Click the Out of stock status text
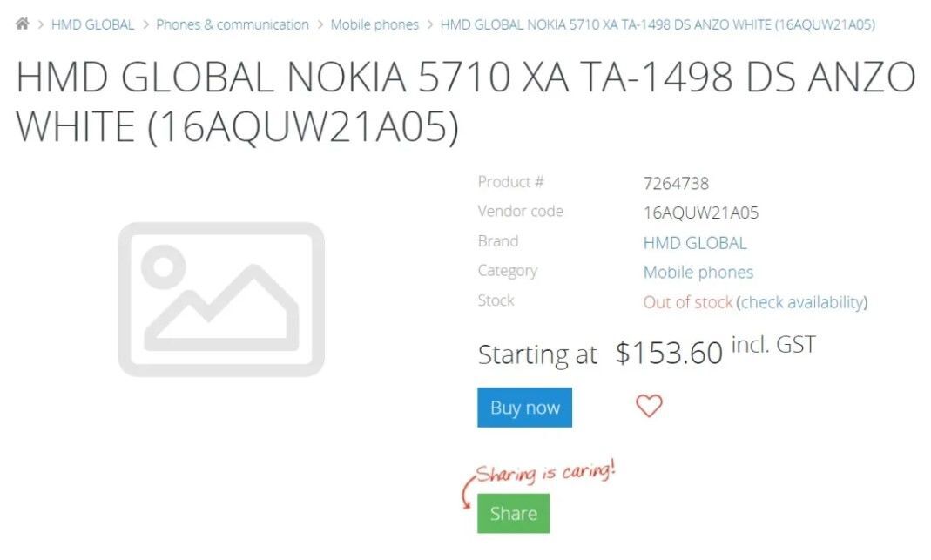The height and width of the screenshot is (560, 931). (686, 302)
